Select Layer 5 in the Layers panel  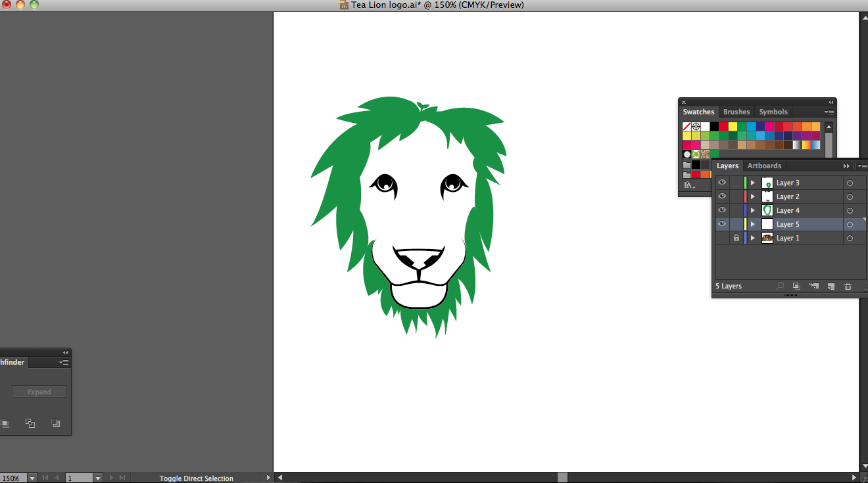coord(788,224)
